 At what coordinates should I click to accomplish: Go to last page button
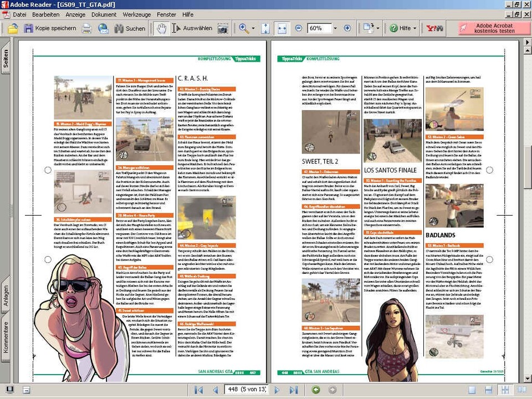click(294, 390)
